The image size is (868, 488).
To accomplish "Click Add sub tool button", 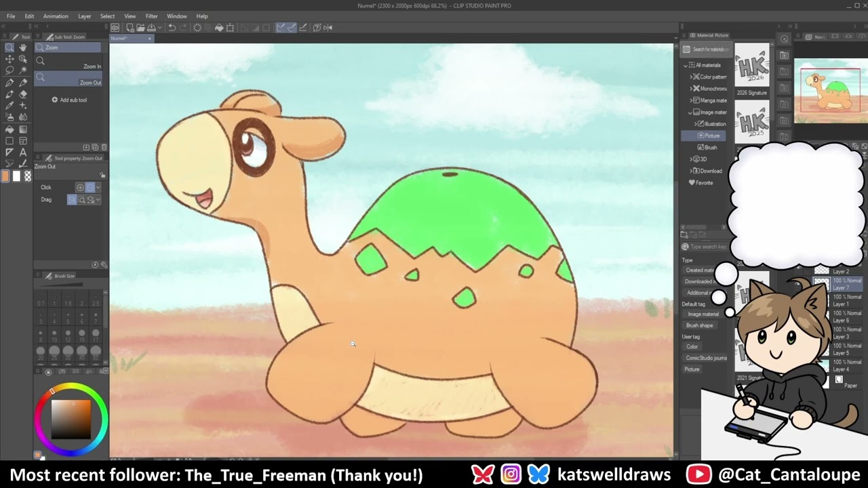I will click(70, 100).
